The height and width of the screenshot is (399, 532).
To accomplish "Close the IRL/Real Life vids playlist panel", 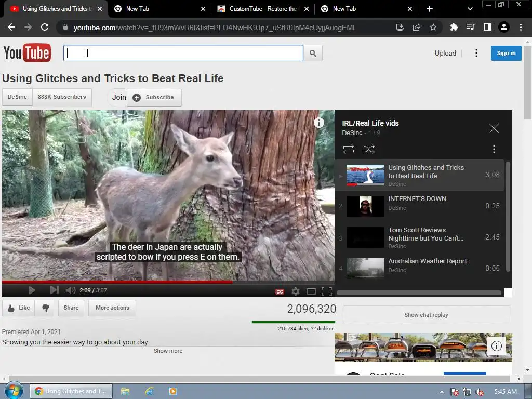I will (x=494, y=128).
